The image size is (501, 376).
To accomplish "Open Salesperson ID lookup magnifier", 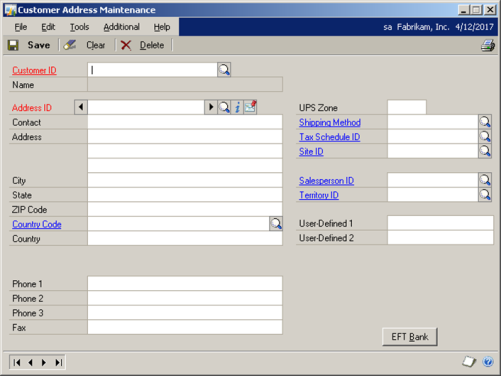I will (x=485, y=180).
